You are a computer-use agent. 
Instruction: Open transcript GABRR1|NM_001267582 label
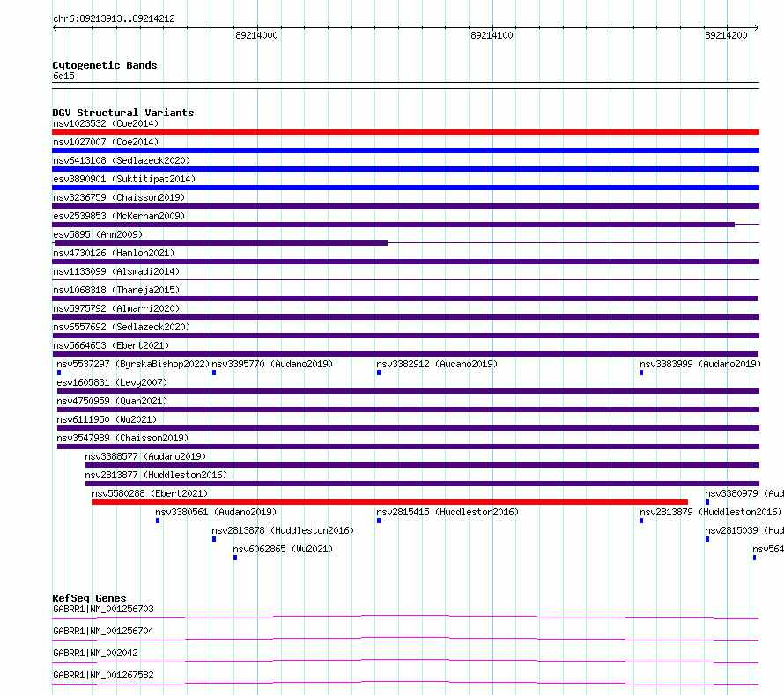pyautogui.click(x=103, y=675)
